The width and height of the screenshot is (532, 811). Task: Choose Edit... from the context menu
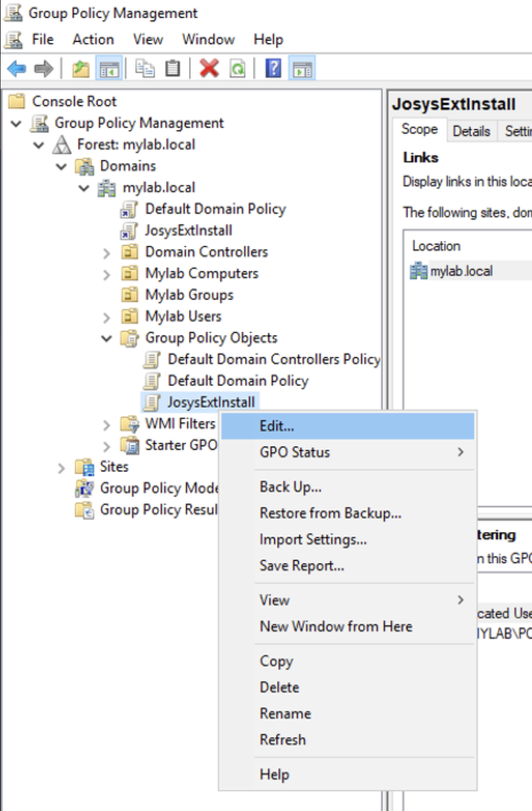(x=277, y=426)
